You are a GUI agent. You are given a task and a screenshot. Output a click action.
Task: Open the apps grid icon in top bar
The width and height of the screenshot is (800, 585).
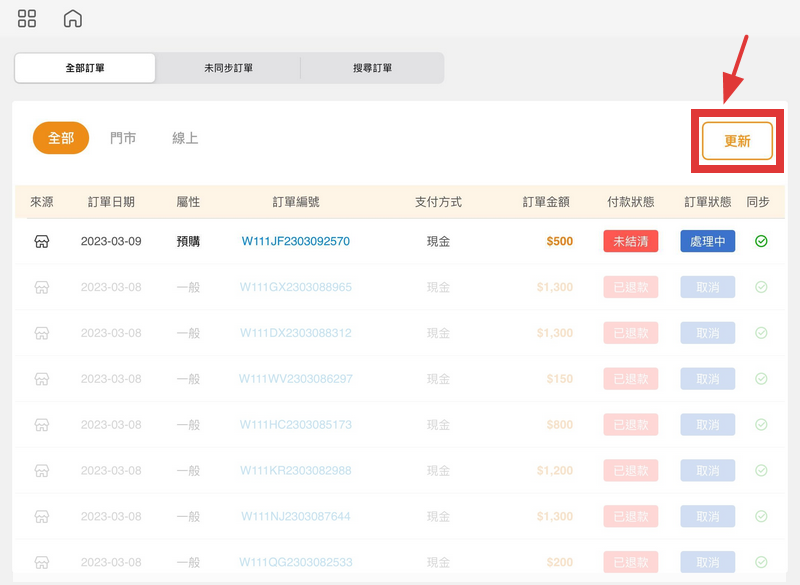pyautogui.click(x=26, y=17)
